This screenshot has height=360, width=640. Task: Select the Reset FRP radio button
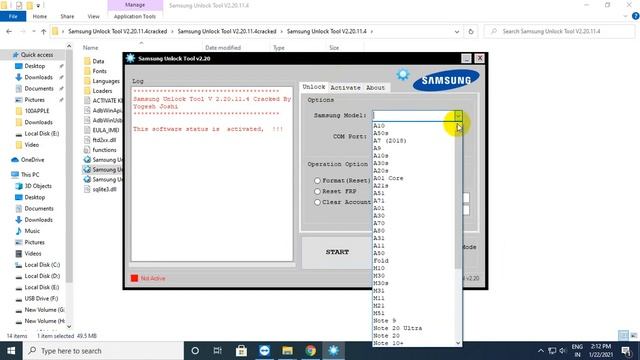tap(317, 191)
